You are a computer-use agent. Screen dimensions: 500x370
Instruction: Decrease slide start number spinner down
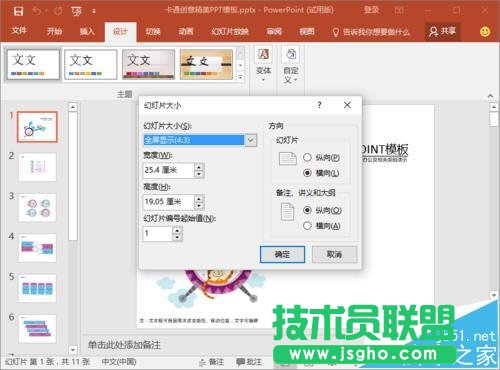pos(177,237)
